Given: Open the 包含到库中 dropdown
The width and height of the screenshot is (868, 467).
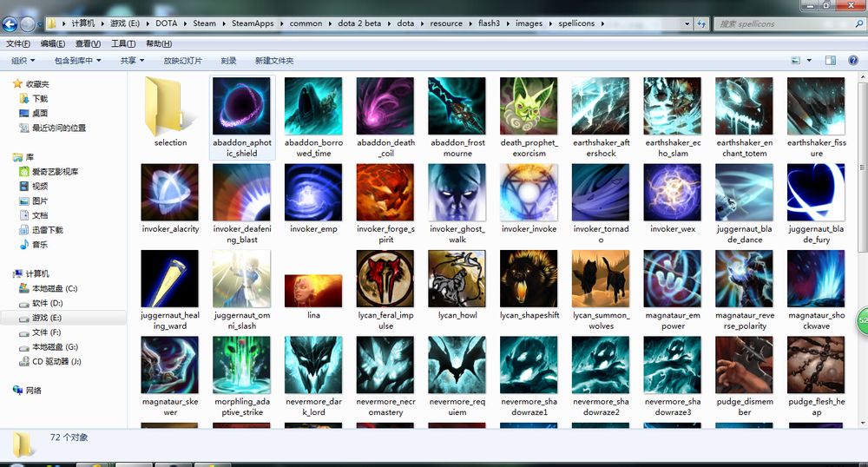Looking at the screenshot, I should pyautogui.click(x=77, y=60).
